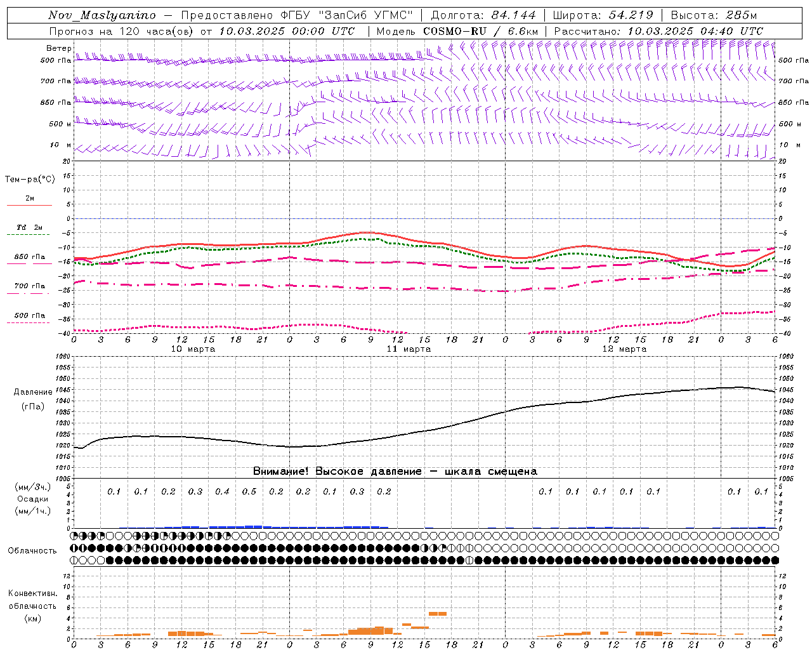Viewport: 812px width, 650px height.
Task: Select the model label "COSMO-RU / 6.6км"
Action: click(x=481, y=31)
